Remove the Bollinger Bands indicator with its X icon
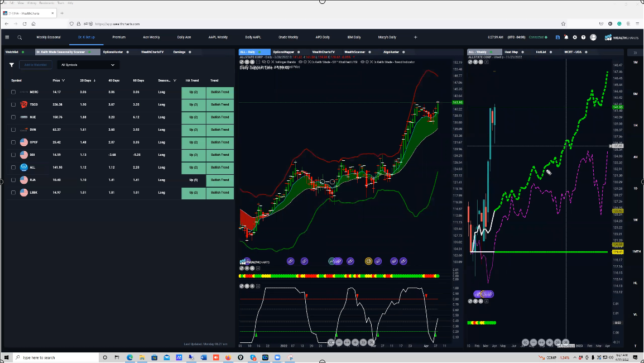Viewport: 644px width, 363px height. point(273,62)
